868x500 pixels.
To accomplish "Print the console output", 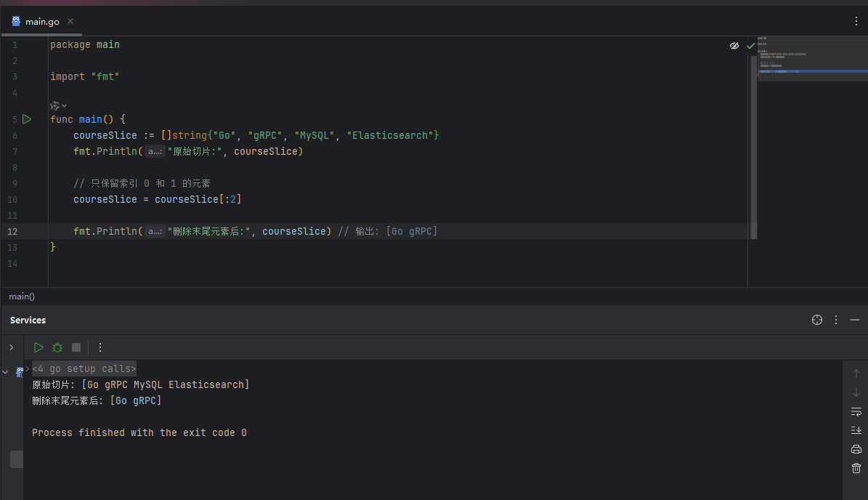I will (x=856, y=449).
